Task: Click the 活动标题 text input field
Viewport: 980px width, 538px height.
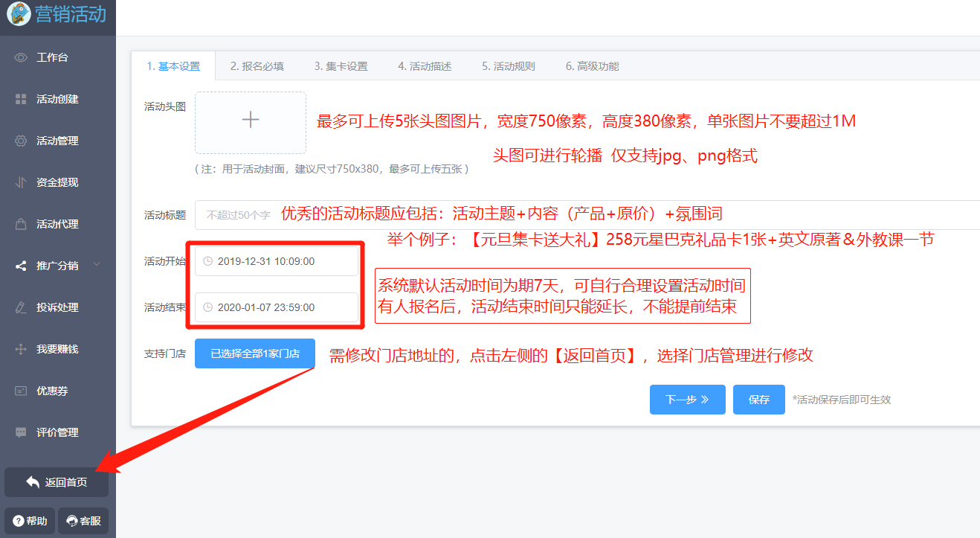Action: 587,215
